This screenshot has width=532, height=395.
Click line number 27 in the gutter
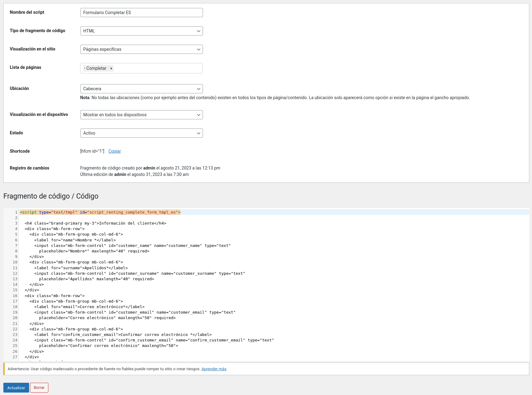point(15,357)
